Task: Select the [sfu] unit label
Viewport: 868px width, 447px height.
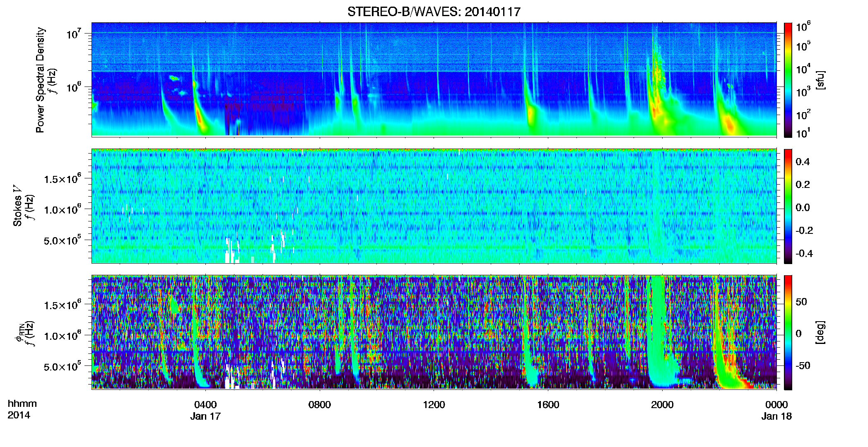Action: [820, 80]
